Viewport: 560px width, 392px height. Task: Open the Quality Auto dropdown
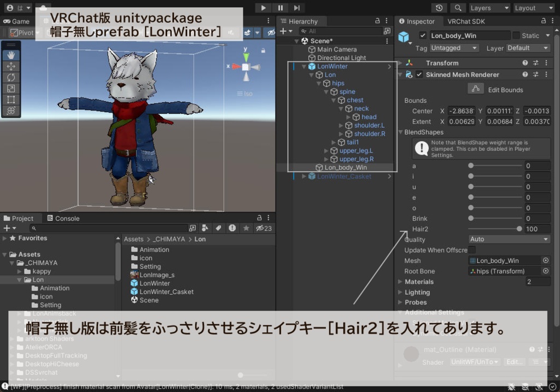click(x=509, y=239)
